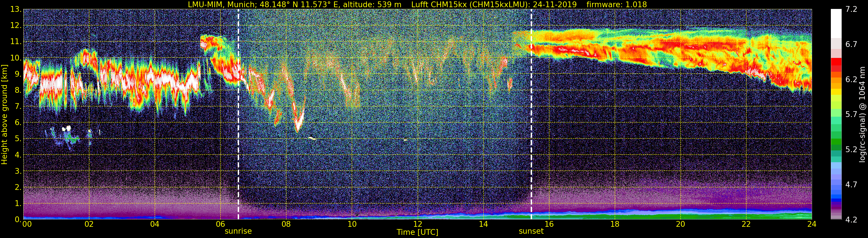Click the colorbar tick value 5.7
Image resolution: width=868 pixels, height=238 pixels.
(x=851, y=115)
